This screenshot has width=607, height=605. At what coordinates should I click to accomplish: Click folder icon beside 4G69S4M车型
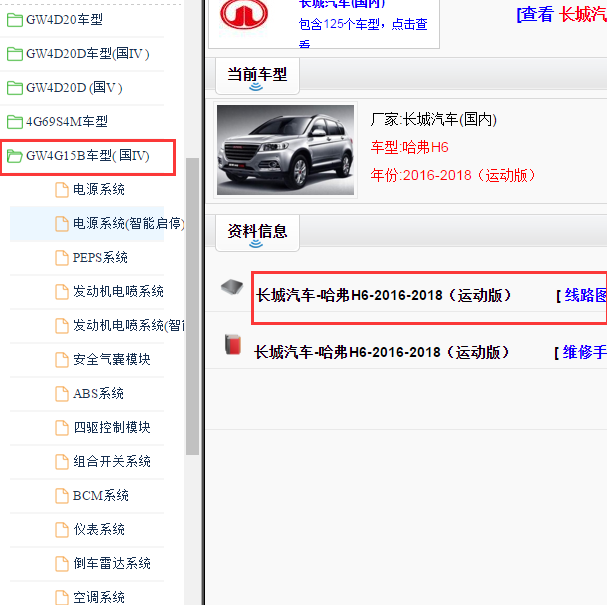click(15, 122)
